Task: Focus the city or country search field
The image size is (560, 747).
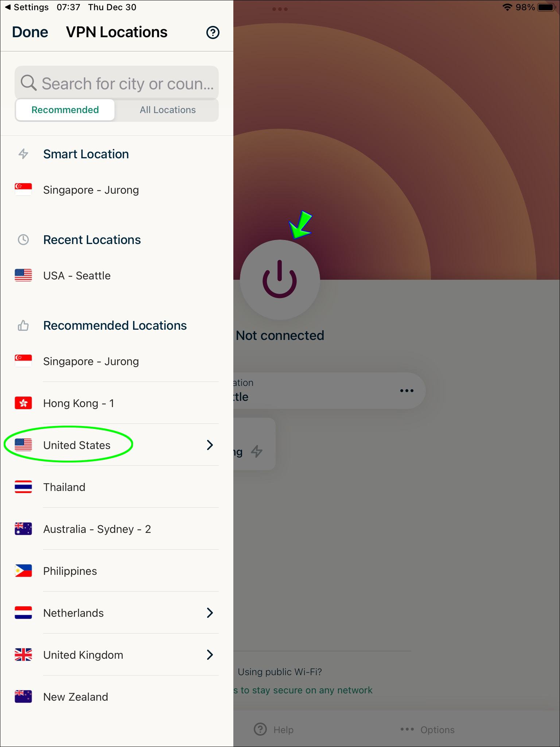Action: pyautogui.click(x=117, y=83)
